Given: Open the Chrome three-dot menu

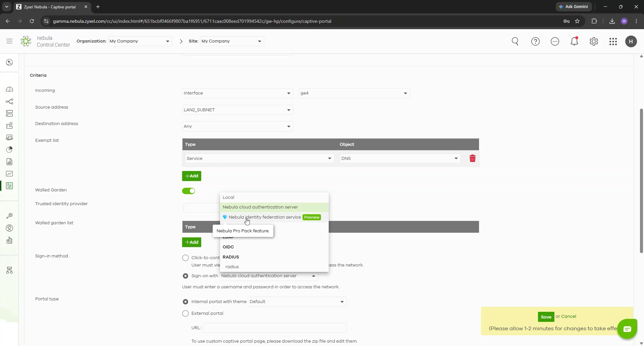Looking at the screenshot, I should tap(636, 21).
